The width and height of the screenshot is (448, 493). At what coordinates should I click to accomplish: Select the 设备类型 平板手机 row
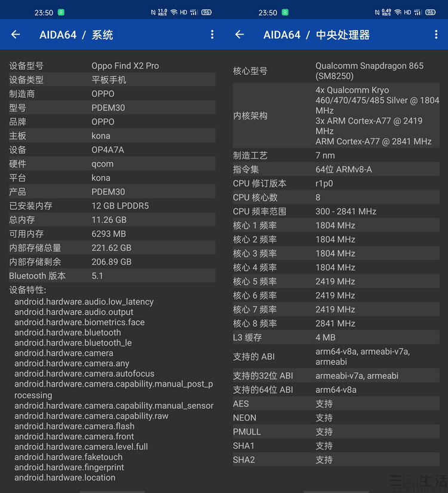112,80
